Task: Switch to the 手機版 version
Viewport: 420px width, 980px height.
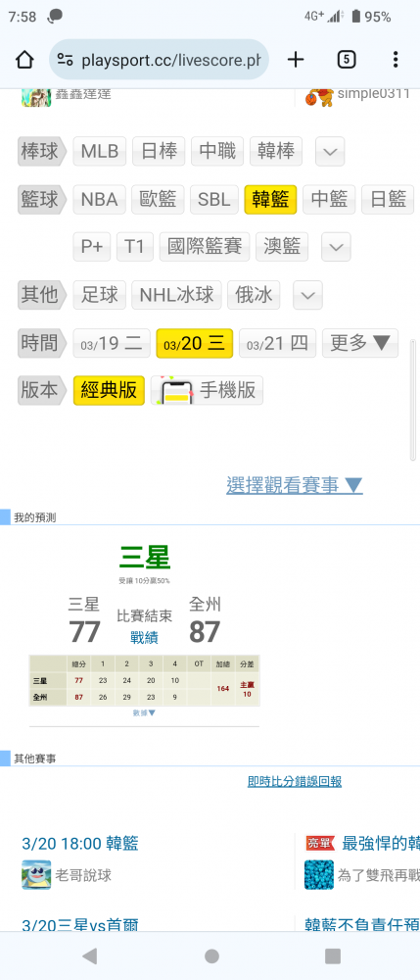Action: tap(208, 391)
